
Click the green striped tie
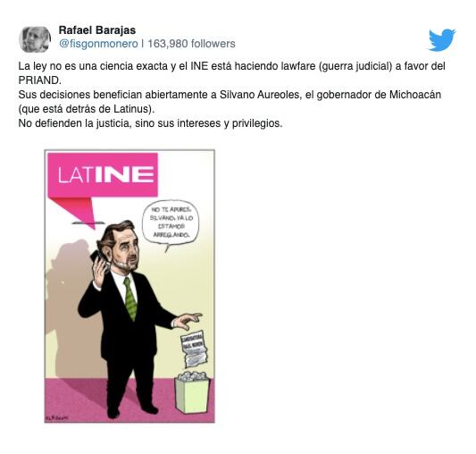click(x=129, y=298)
